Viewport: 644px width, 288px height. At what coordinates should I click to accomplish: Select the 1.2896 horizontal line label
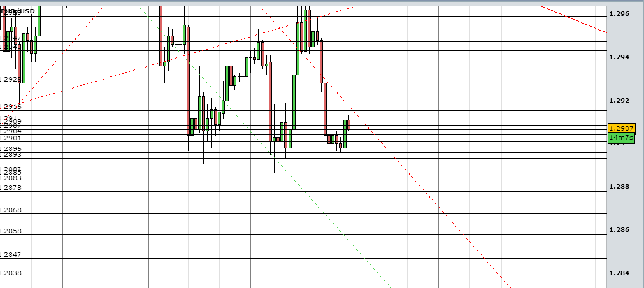(11, 149)
